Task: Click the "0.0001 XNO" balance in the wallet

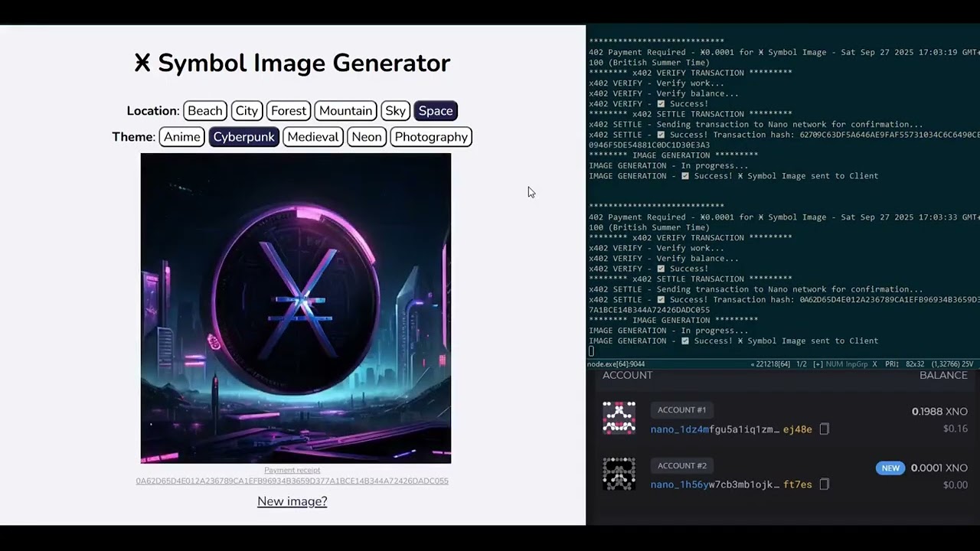Action: point(939,468)
